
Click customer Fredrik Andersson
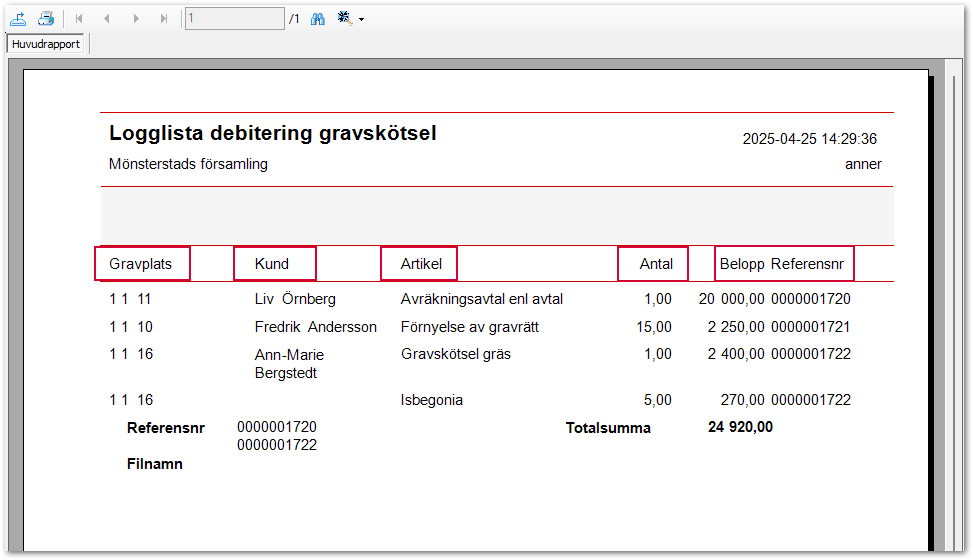[316, 327]
